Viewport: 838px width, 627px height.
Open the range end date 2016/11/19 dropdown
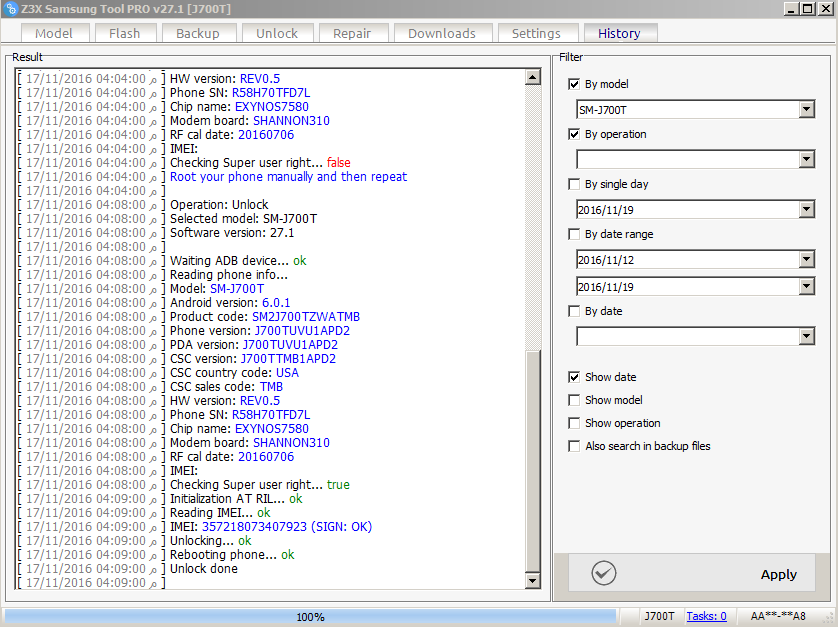coord(806,287)
